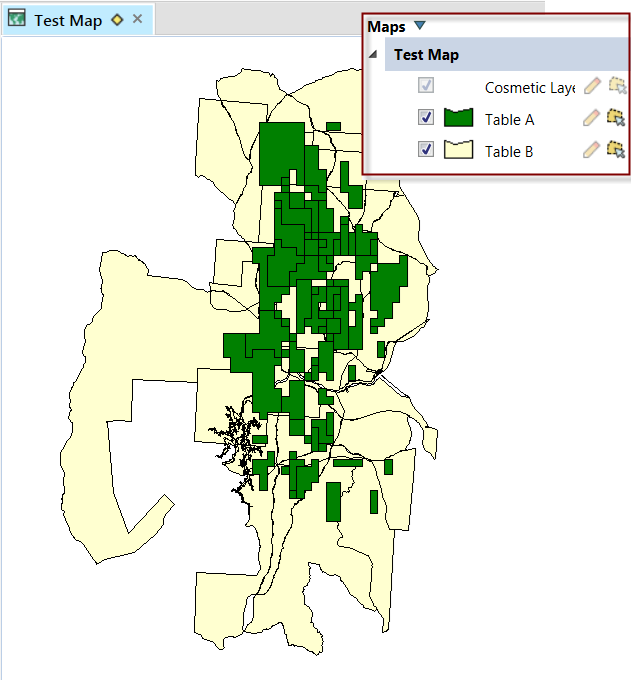Toggle editable pencil for Table A
Viewport: 631px width, 680px height.
[593, 119]
